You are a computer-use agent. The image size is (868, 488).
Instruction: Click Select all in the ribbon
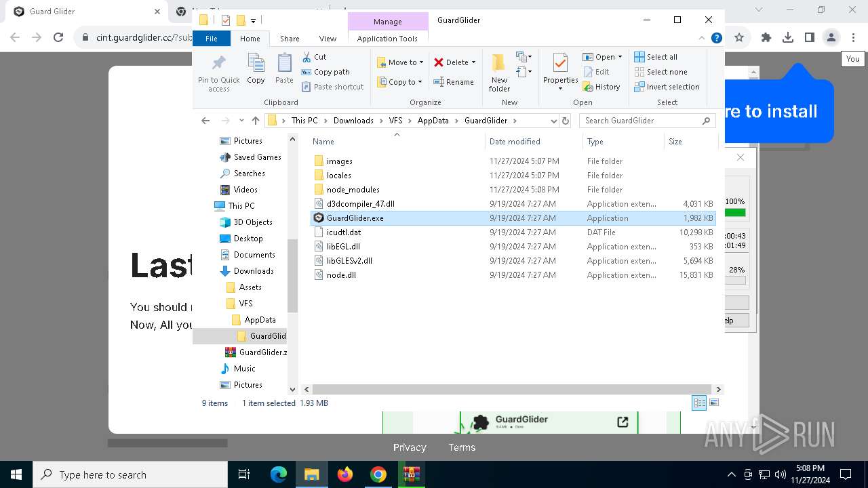(x=656, y=57)
